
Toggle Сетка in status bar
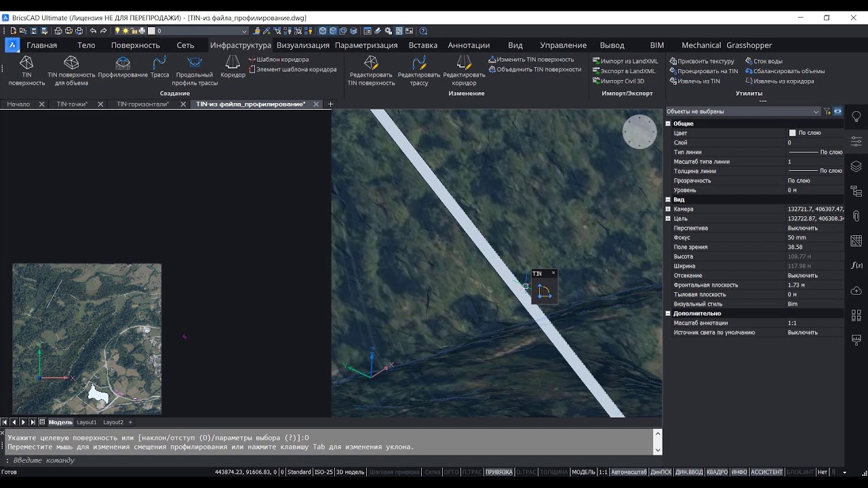tap(432, 472)
